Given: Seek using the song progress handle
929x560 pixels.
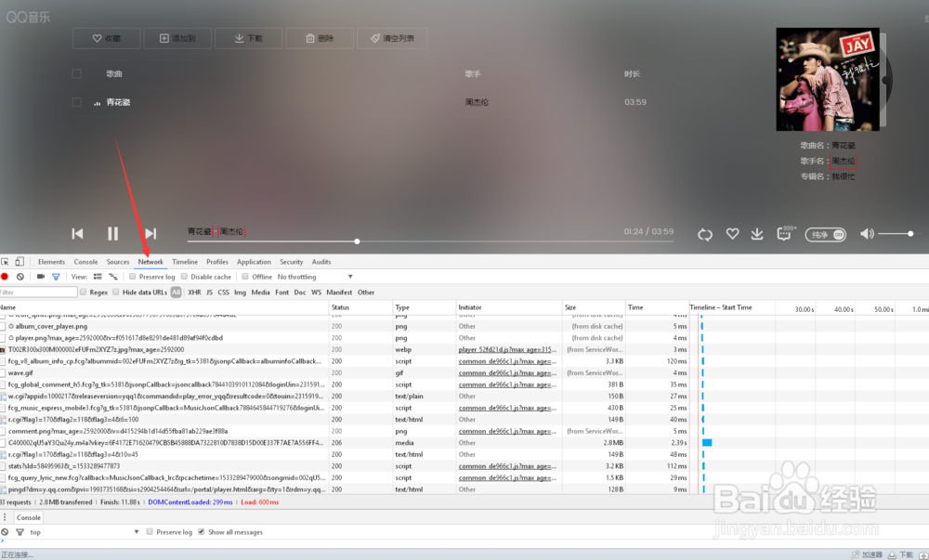Looking at the screenshot, I should [357, 241].
